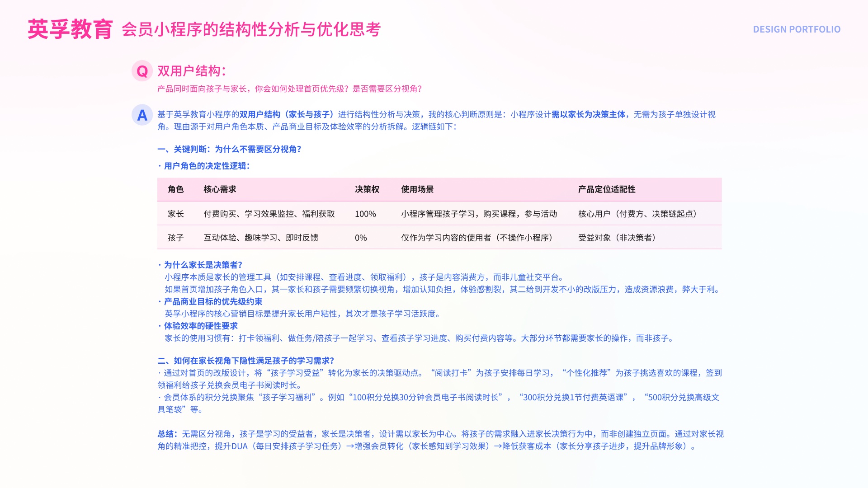Viewport: 868px width, 488px height.
Task: Click the bold 总结 label
Action: pyautogui.click(x=167, y=434)
